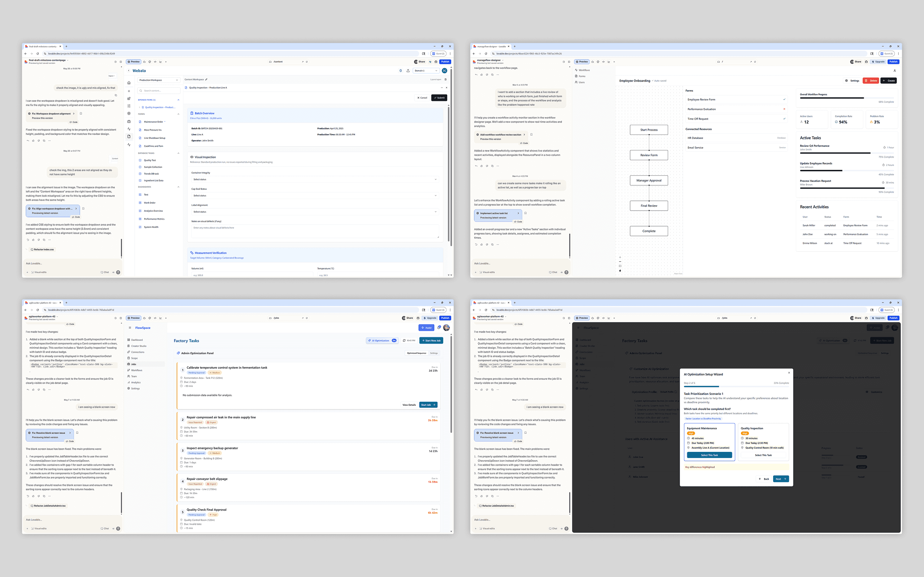Open the FlowSpace hamburger menu icon
The width and height of the screenshot is (924, 577).
130,328
